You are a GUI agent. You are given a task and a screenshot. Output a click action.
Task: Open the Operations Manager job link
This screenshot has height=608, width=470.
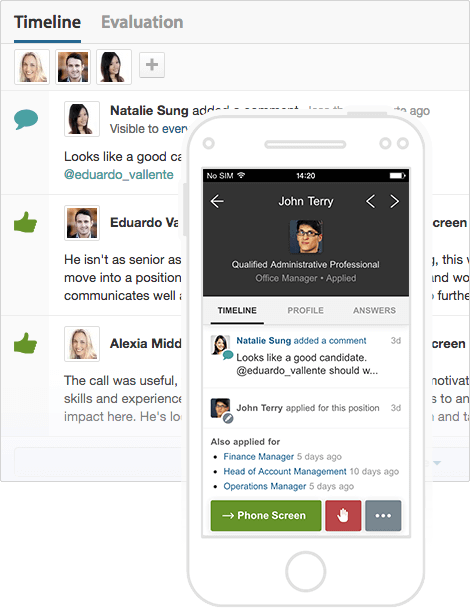click(265, 486)
